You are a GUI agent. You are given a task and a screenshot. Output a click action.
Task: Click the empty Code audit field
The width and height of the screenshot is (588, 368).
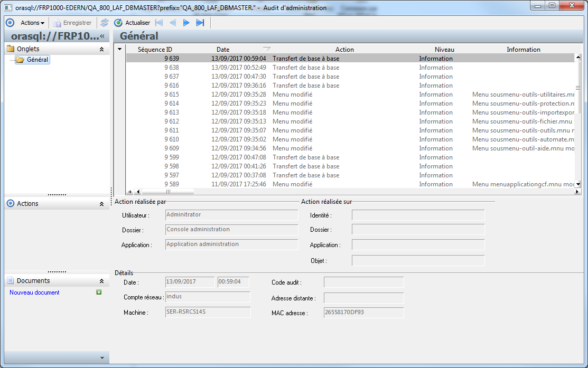tap(364, 282)
